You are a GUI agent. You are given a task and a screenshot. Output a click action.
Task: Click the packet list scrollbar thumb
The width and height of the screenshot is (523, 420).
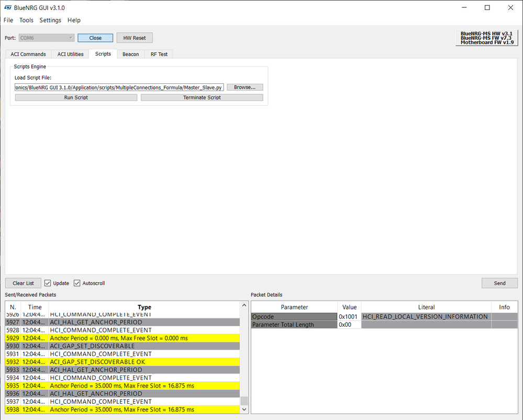pos(244,400)
